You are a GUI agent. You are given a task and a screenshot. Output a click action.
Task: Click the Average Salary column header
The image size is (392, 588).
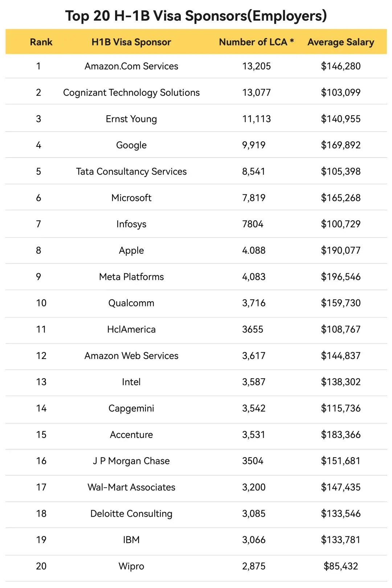pyautogui.click(x=340, y=42)
